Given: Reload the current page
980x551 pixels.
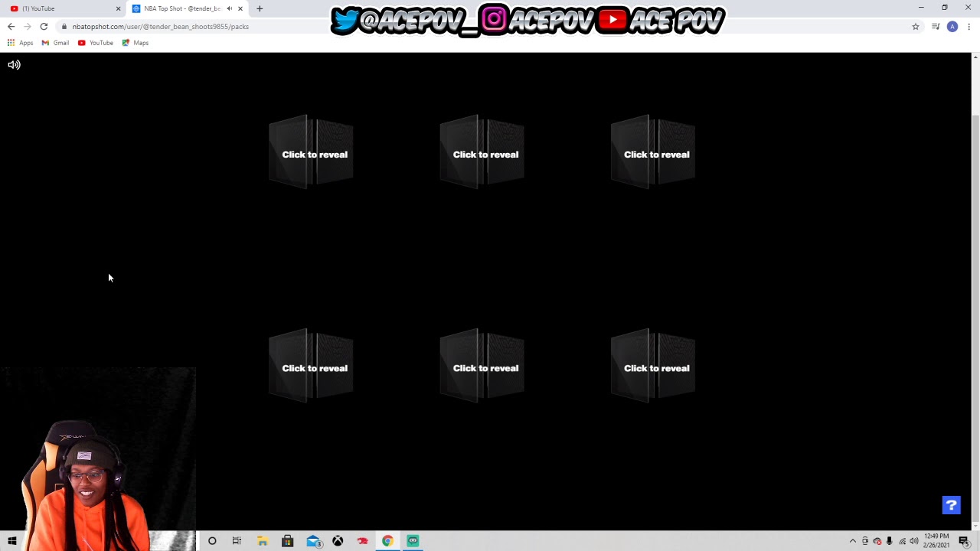Looking at the screenshot, I should pos(44,27).
